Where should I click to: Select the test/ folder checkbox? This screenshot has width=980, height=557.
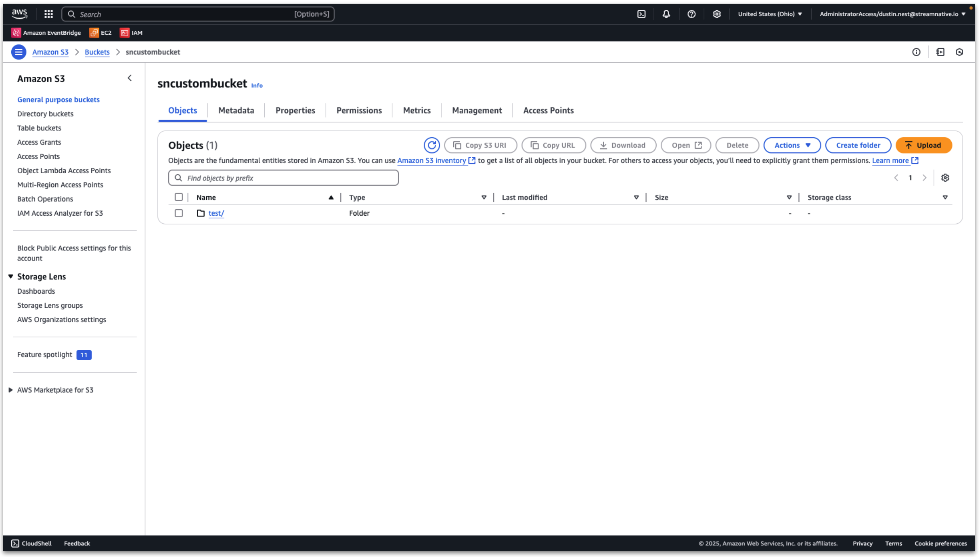pos(178,213)
